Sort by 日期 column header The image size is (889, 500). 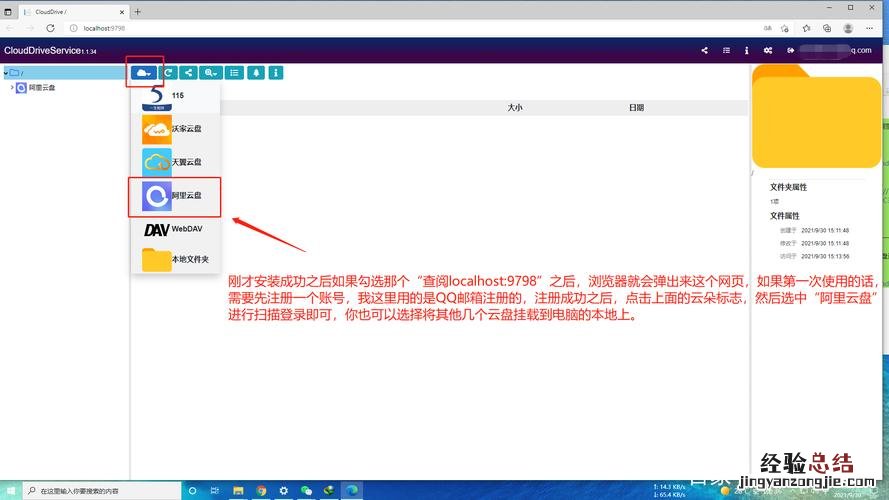tap(636, 107)
